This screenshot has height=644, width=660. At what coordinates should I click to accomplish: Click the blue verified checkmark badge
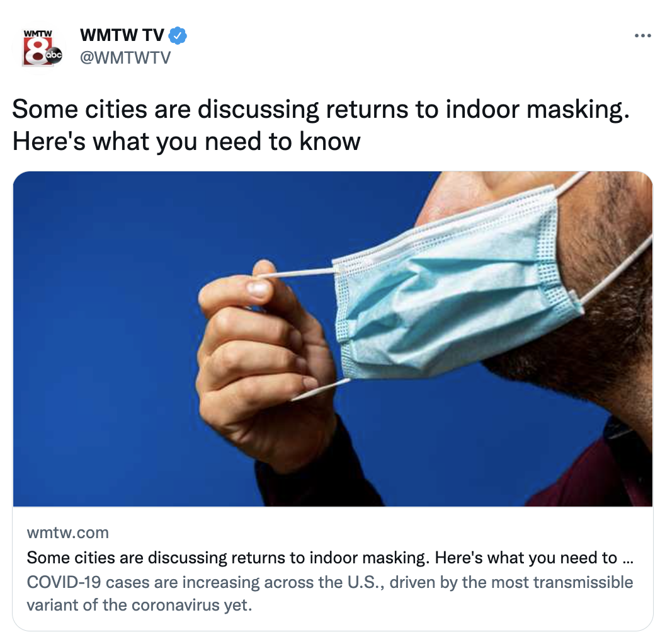click(x=178, y=36)
